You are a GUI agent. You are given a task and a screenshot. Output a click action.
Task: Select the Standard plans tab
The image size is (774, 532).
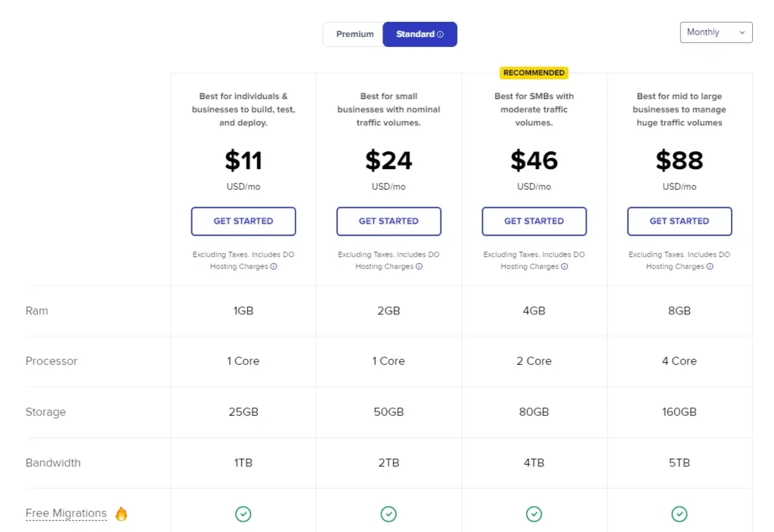coord(420,35)
